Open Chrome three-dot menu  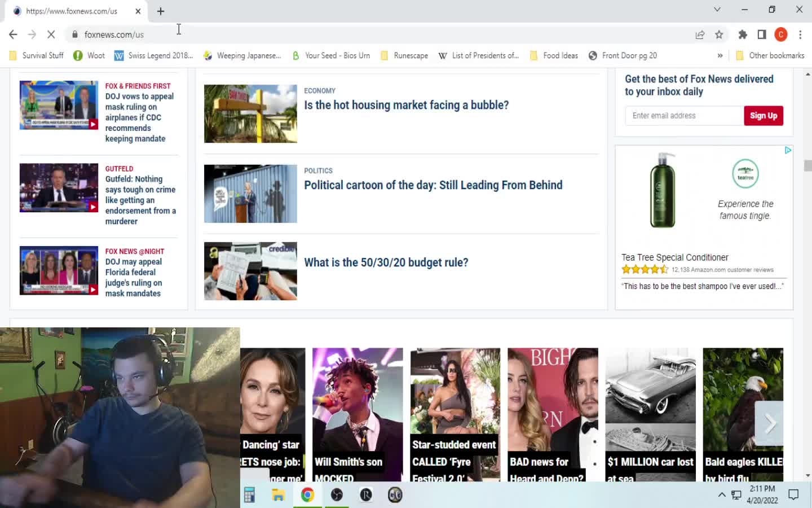click(x=800, y=34)
